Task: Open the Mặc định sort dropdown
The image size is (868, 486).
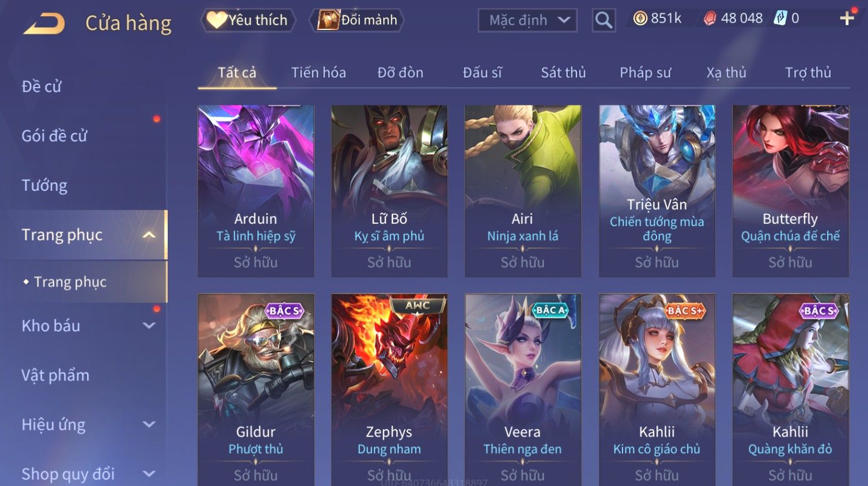Action: [x=528, y=20]
